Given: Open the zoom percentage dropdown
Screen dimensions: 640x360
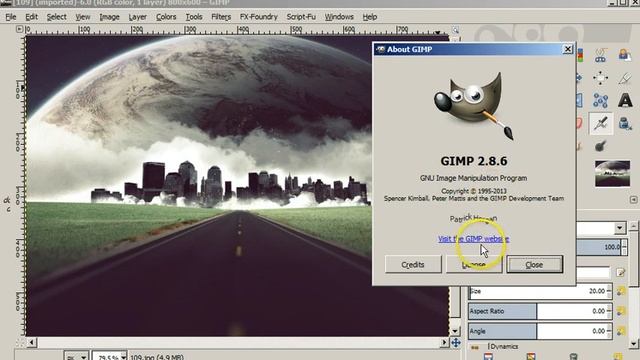Looking at the screenshot, I should pos(123,357).
